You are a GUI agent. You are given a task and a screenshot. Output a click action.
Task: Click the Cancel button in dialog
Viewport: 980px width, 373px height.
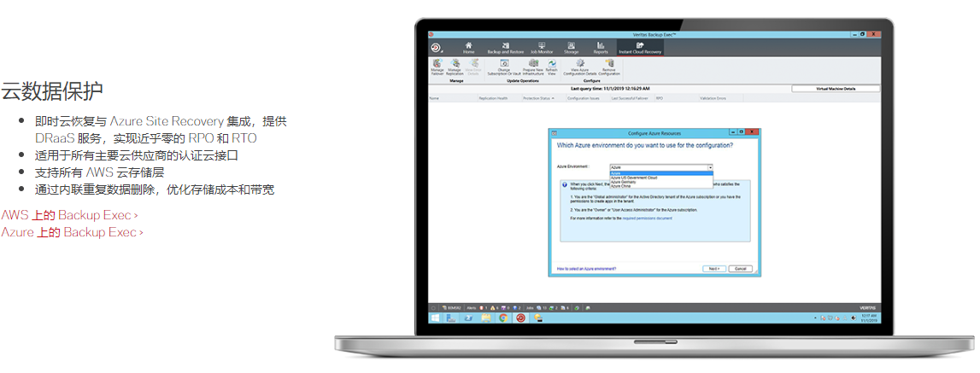tap(740, 269)
